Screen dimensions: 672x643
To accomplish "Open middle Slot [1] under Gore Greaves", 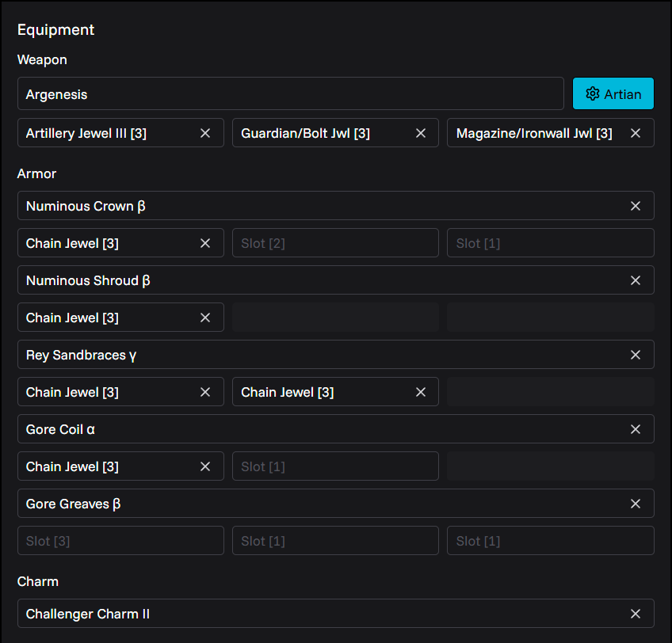I will click(x=335, y=541).
